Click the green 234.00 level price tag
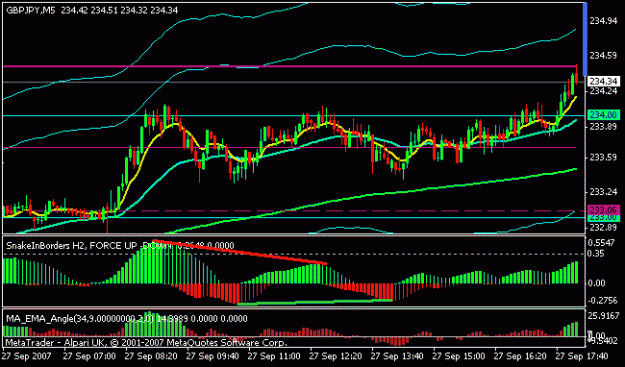 tap(603, 115)
